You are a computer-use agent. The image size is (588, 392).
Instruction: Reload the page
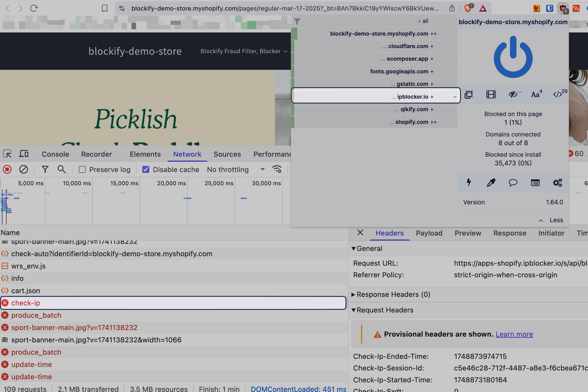pyautogui.click(x=34, y=8)
